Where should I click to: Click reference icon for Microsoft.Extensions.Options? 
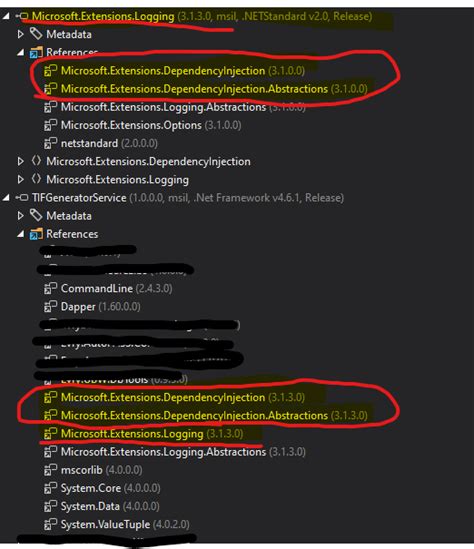[50, 125]
